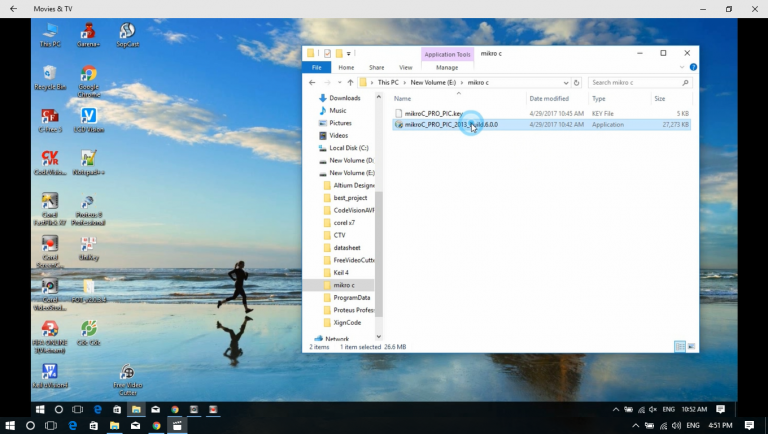Switch to details view layout

tap(679, 346)
